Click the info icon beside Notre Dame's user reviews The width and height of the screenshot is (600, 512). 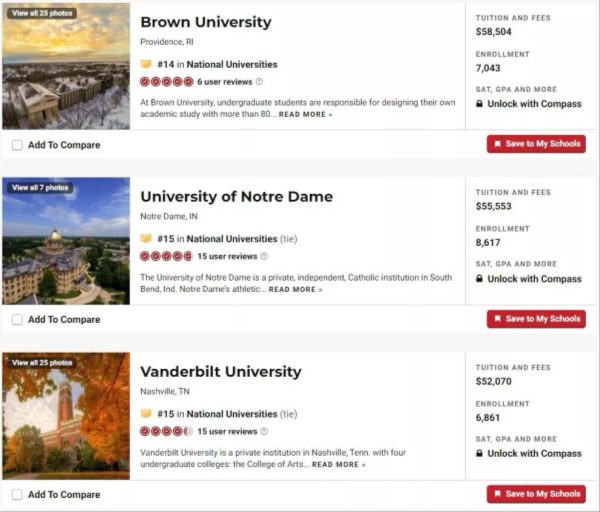point(264,256)
